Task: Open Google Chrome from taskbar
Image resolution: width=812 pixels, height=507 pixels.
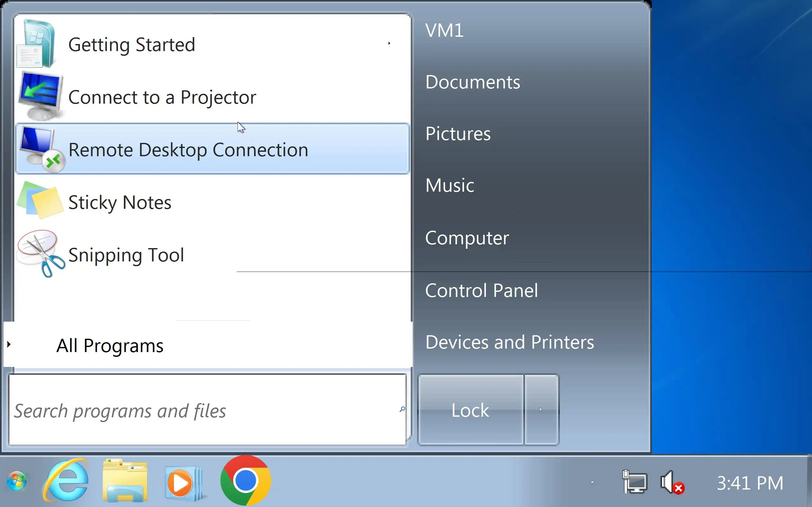Action: point(246,480)
